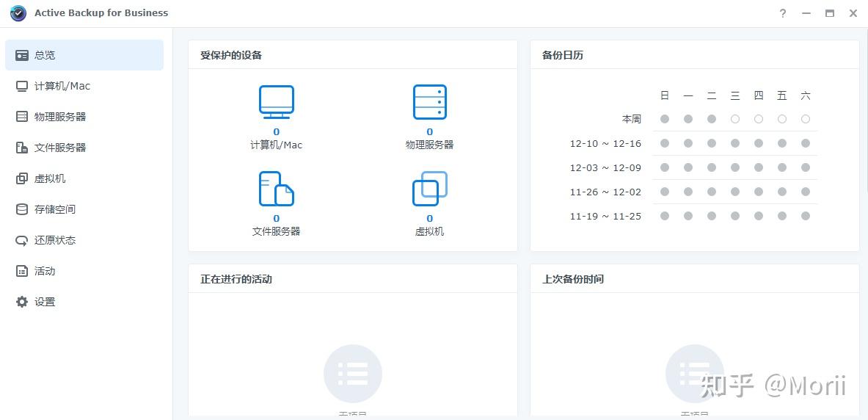Screen dimensions: 868x420
Task: Open the help question mark icon
Action: pyautogui.click(x=783, y=13)
